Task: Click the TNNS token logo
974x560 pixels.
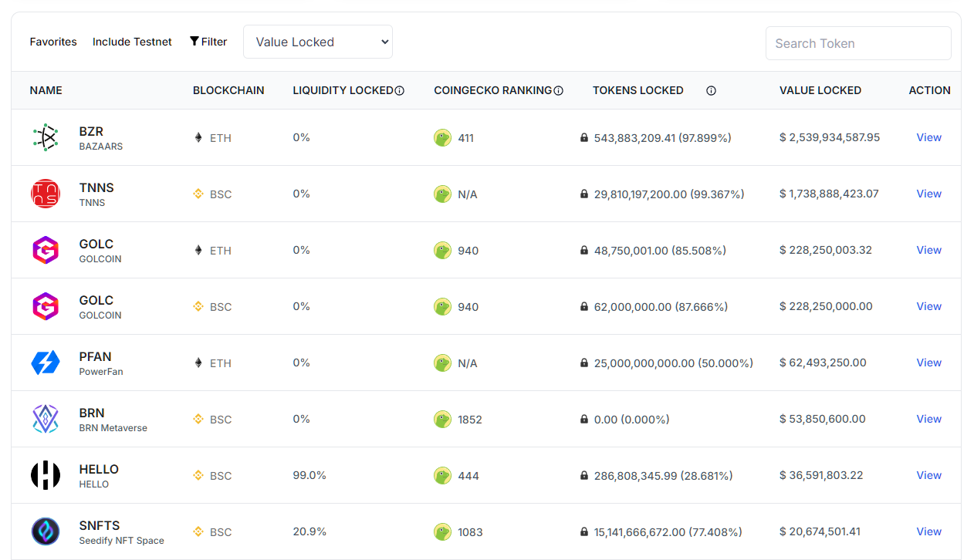Action: 46,194
